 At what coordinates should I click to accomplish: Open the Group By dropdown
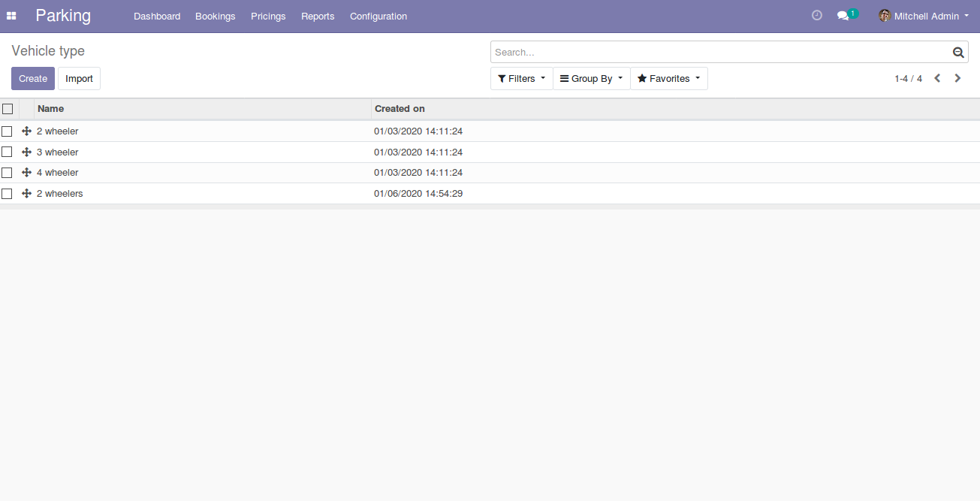pyautogui.click(x=592, y=79)
